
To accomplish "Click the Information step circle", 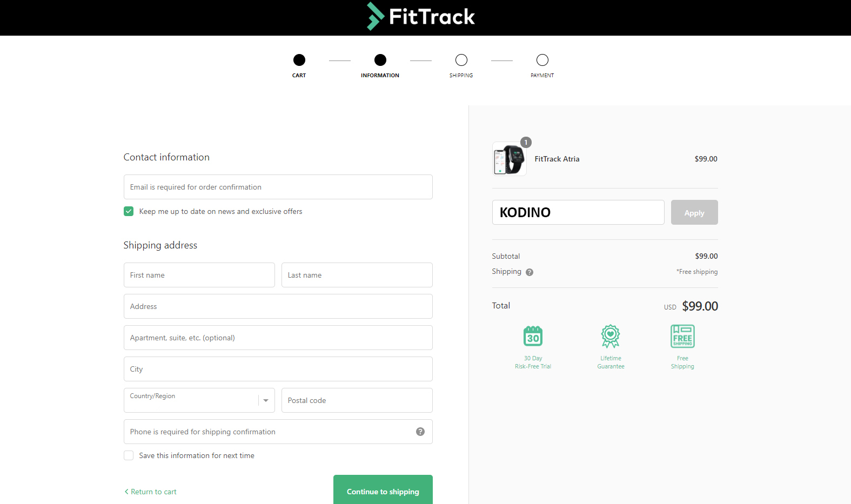I will (380, 60).
